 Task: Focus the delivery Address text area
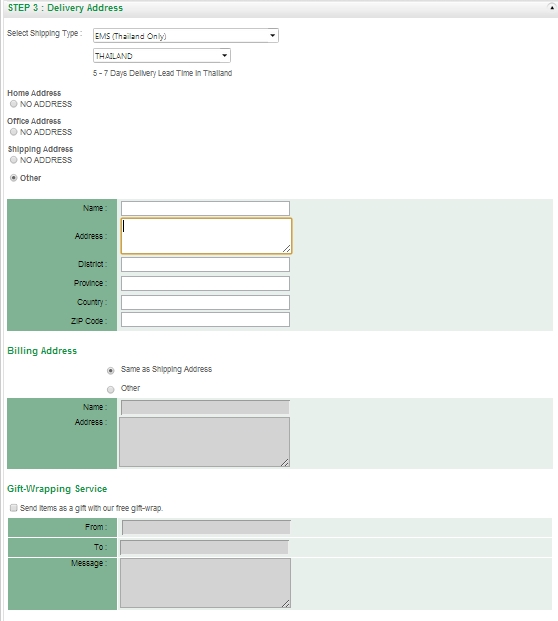pos(206,236)
